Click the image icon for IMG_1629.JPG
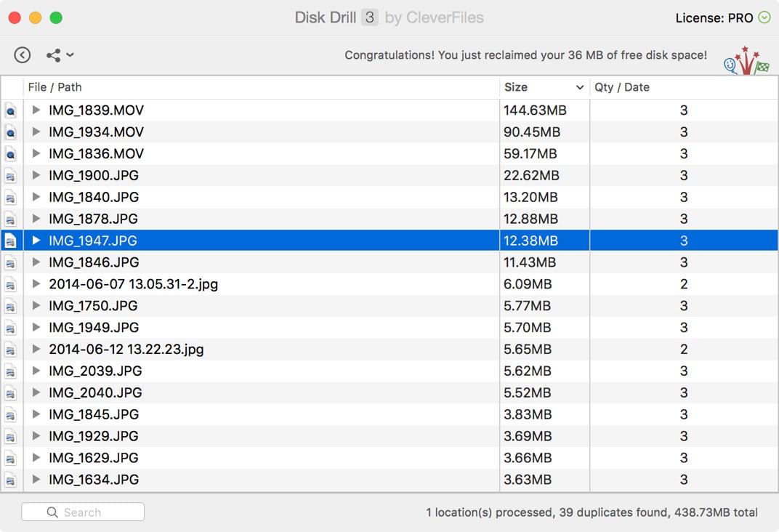The image size is (779, 532). click(10, 458)
